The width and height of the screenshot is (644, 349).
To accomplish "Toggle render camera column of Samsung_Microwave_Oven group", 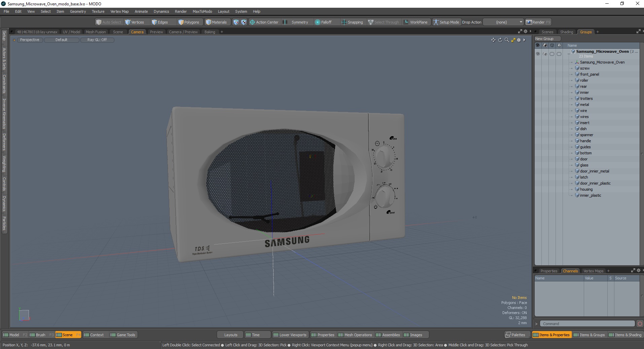I will [x=545, y=54].
